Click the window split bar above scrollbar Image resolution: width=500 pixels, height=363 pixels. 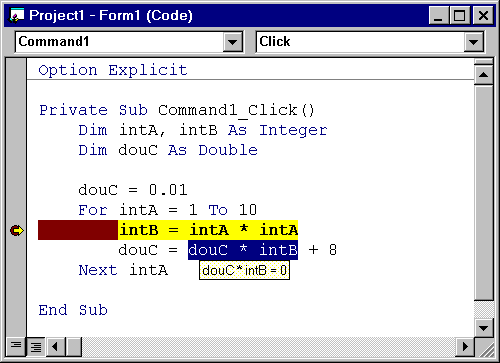point(483,62)
